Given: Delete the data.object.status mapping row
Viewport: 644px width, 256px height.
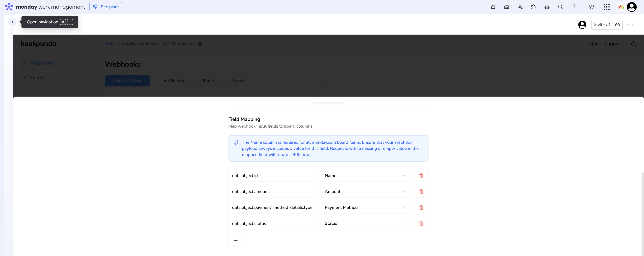Looking at the screenshot, I should point(421,223).
